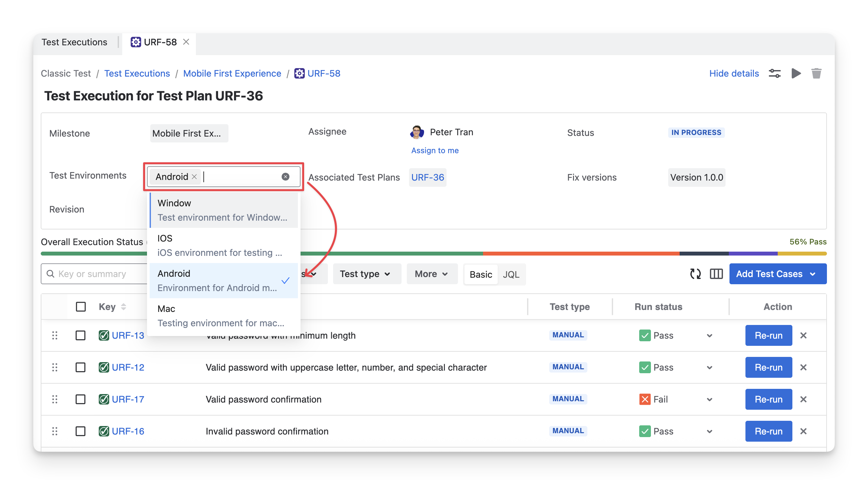Clear all Test Environments selections
The height and width of the screenshot is (485, 868).
(285, 177)
